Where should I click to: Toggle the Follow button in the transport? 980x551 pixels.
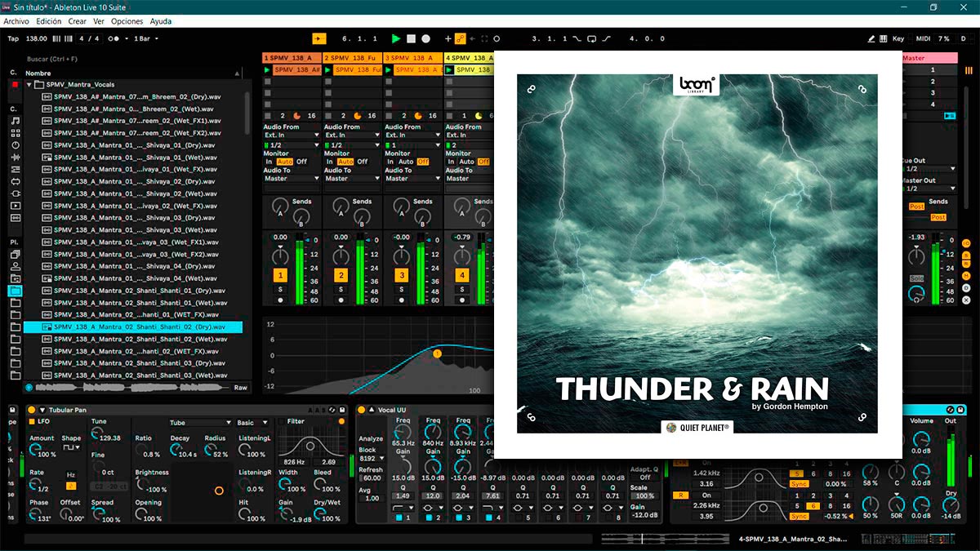pos(318,38)
